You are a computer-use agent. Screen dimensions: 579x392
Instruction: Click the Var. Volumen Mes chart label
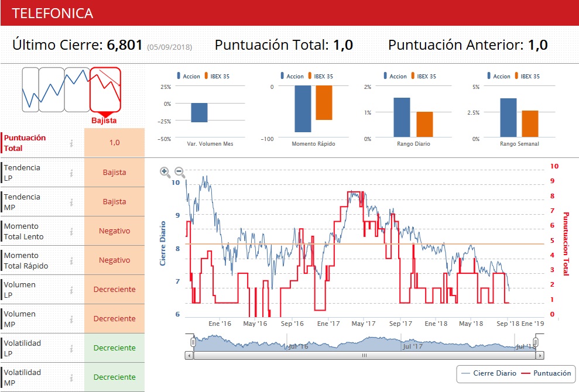coord(210,143)
